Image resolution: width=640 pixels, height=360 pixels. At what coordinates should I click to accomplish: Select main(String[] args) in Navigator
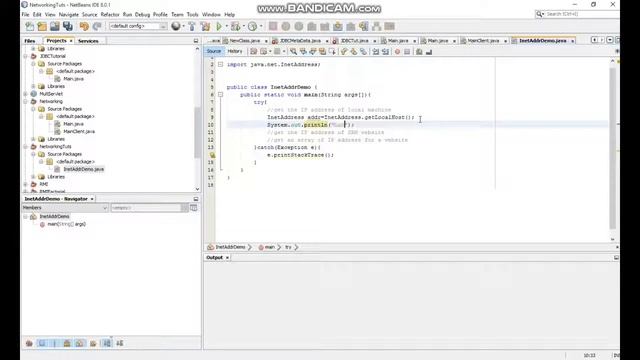click(67, 224)
